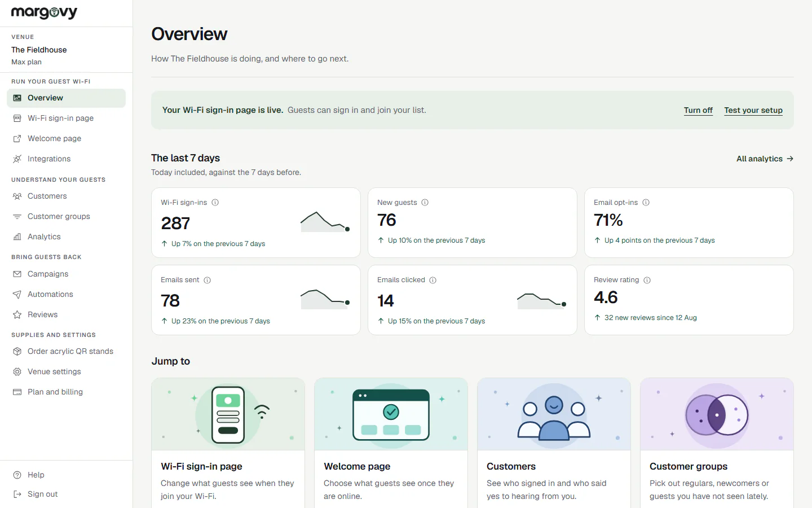Click info icon next to Wi-Fi sign-ins
The height and width of the screenshot is (508, 812).
click(215, 202)
